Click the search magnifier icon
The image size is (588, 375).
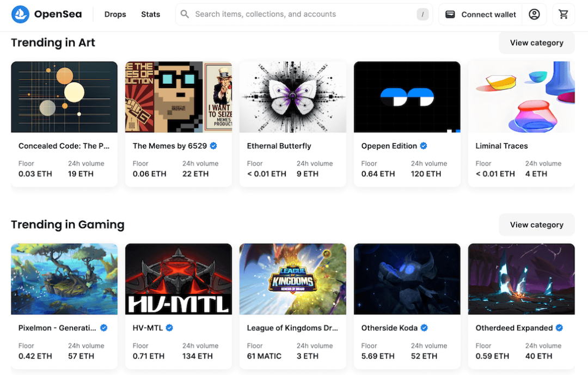click(185, 14)
